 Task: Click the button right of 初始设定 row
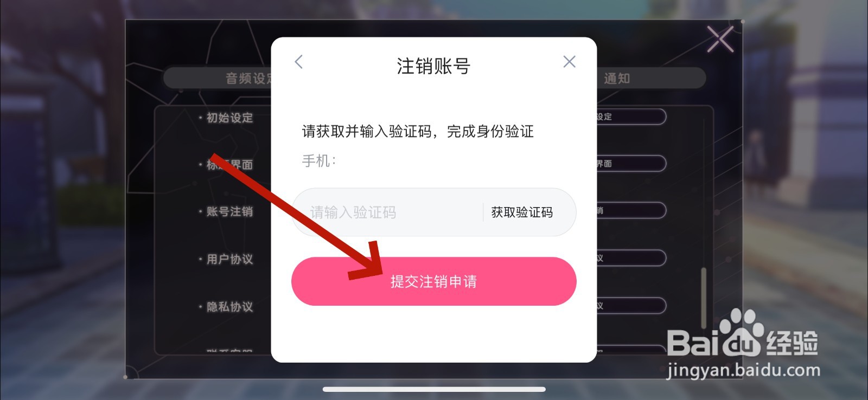pyautogui.click(x=631, y=117)
